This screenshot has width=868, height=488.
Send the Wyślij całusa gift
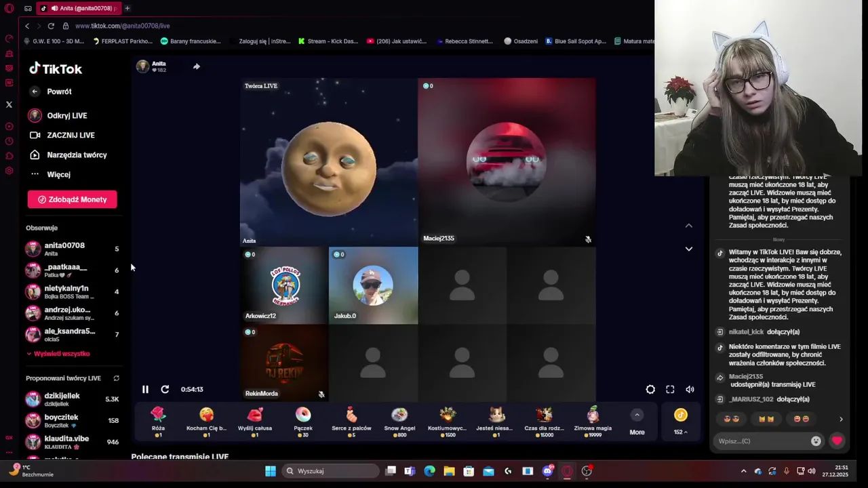coord(255,421)
